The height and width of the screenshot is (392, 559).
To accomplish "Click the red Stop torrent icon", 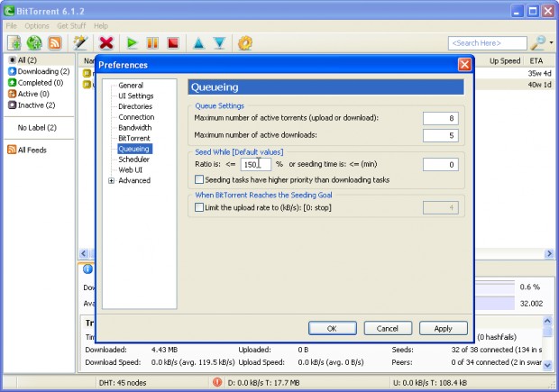I will click(x=173, y=43).
